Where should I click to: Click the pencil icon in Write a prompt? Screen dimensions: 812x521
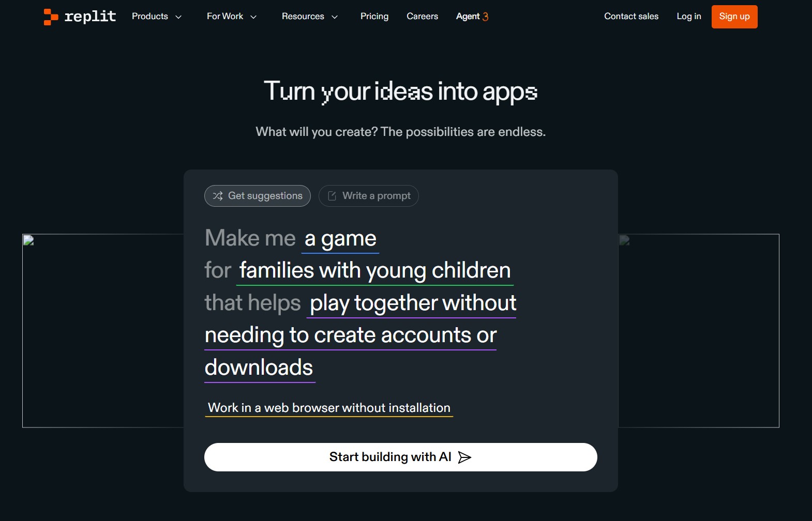332,196
